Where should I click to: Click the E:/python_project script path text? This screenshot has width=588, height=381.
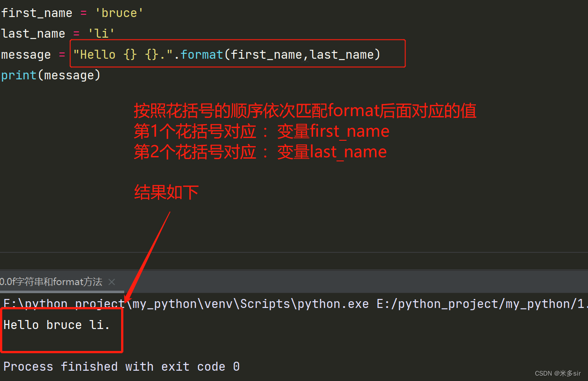click(x=480, y=303)
